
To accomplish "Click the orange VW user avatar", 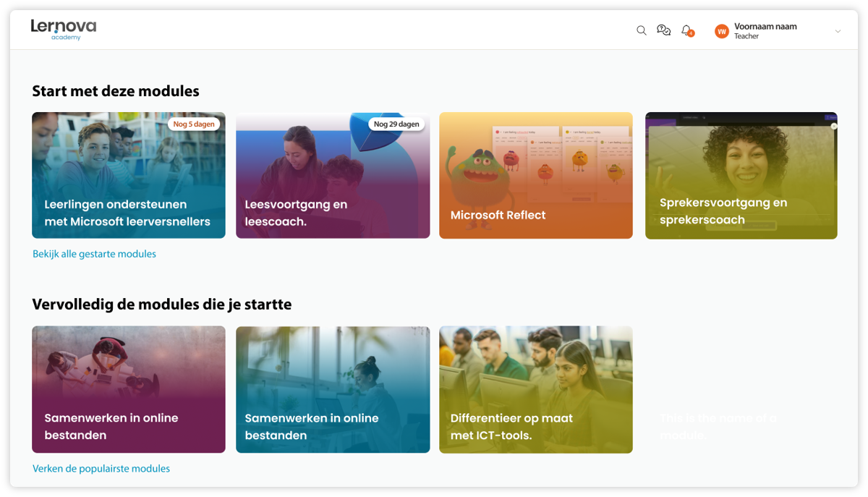I will (x=721, y=31).
